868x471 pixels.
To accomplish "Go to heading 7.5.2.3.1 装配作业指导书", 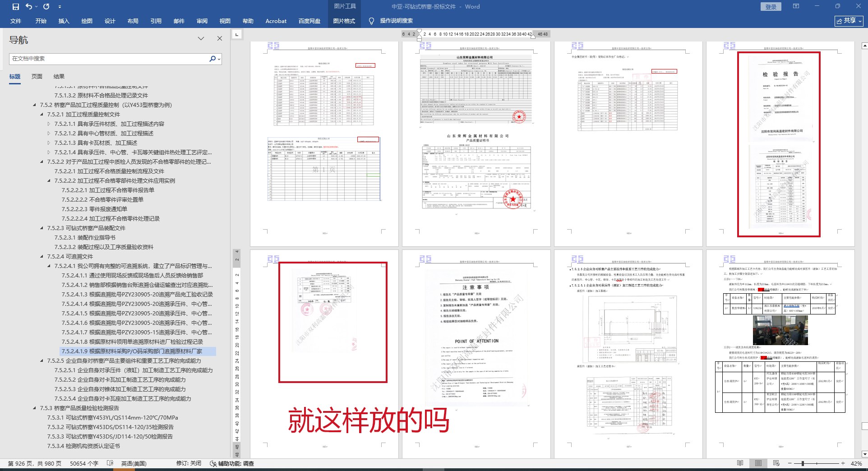I will point(85,238).
